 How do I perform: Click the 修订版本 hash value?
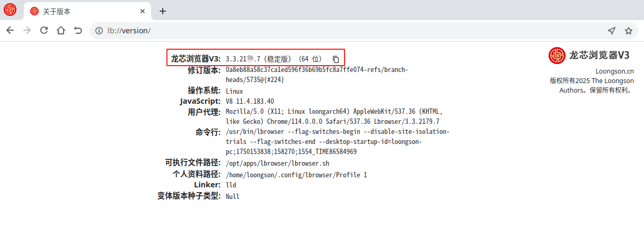(317, 75)
